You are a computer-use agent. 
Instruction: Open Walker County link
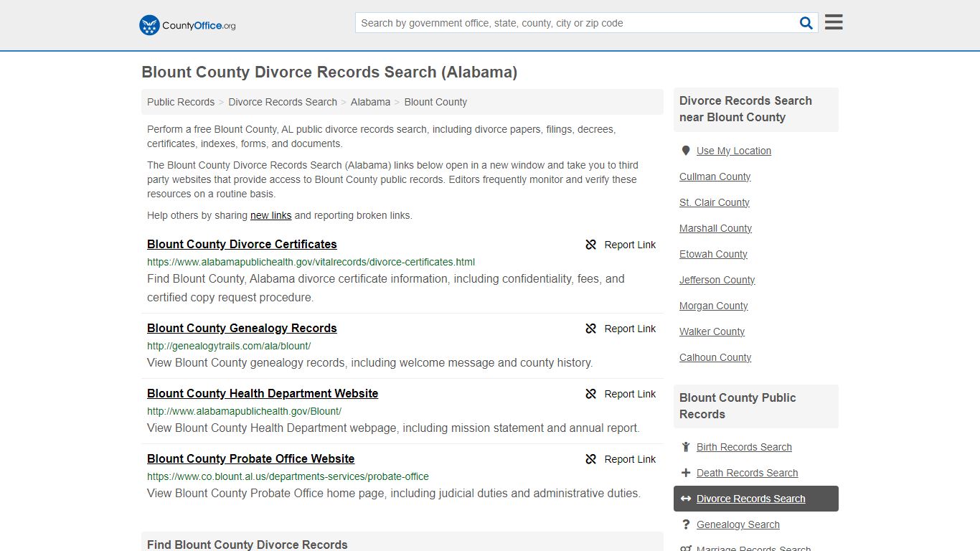pyautogui.click(x=712, y=331)
